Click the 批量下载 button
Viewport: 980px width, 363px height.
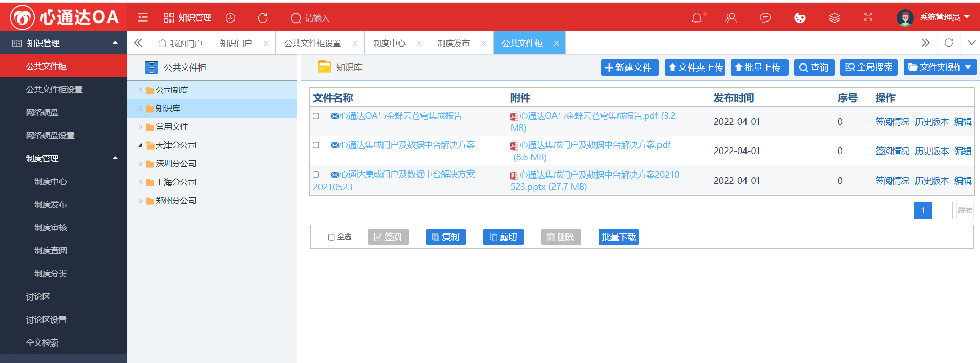point(619,237)
